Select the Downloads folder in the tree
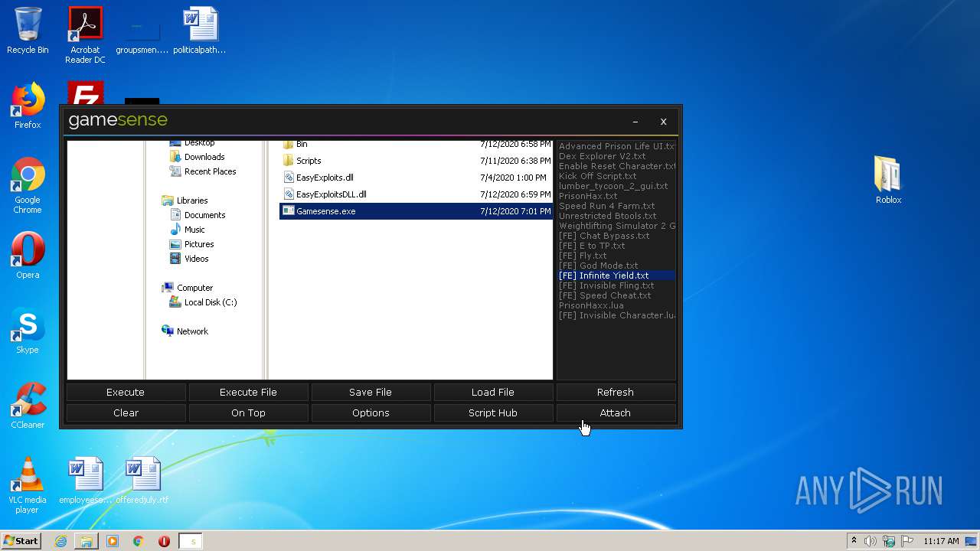This screenshot has height=551, width=980. coord(197,157)
